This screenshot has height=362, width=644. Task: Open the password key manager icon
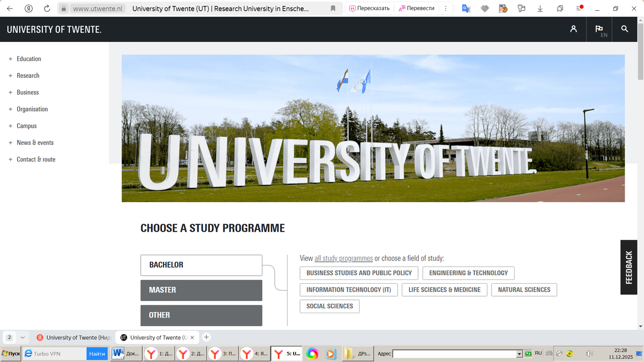pos(521,9)
